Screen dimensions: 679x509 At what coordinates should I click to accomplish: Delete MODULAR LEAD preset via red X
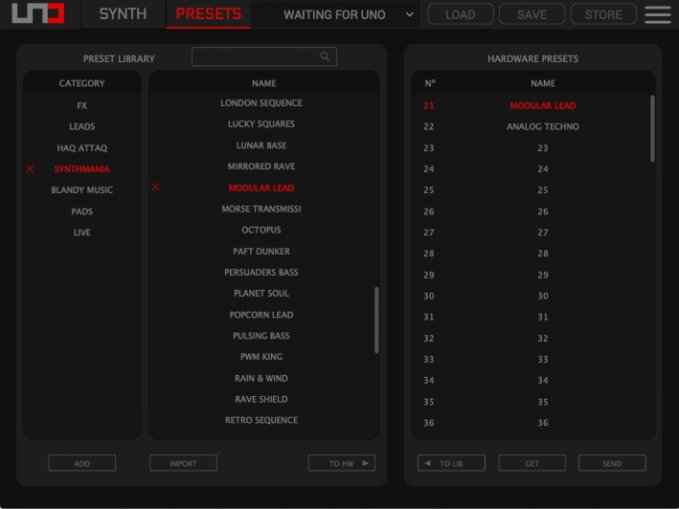tap(155, 187)
